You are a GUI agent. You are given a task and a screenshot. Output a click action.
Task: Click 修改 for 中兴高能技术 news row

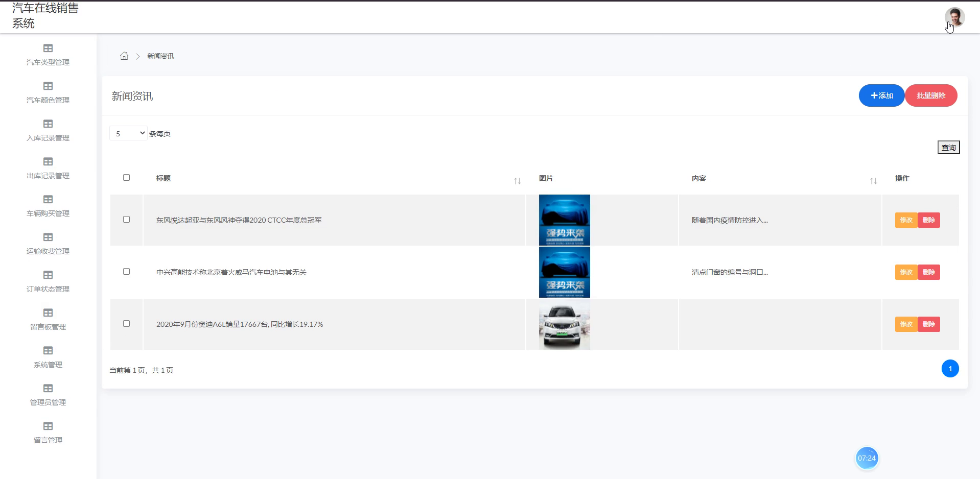906,272
